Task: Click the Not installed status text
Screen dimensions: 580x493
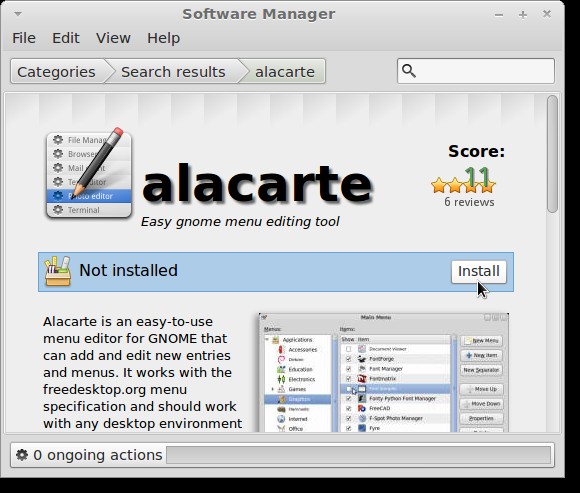Action: [128, 270]
